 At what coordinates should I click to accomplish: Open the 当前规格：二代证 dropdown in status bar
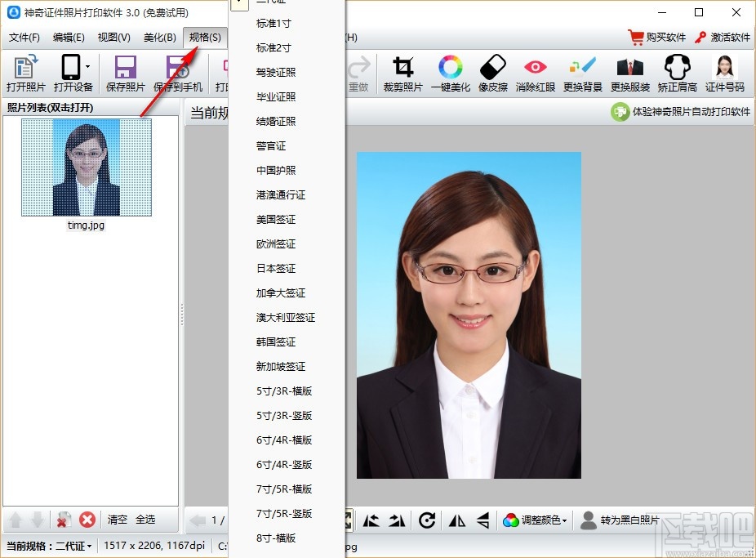[49, 546]
